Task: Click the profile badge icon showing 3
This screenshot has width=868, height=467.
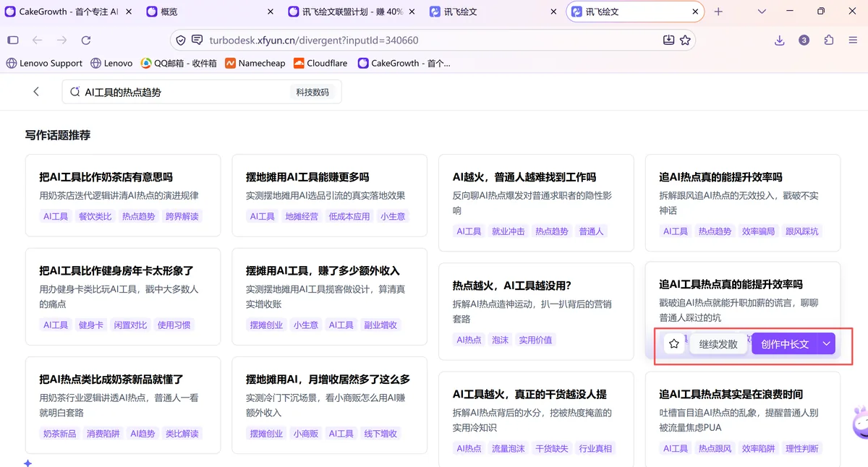Action: pyautogui.click(x=804, y=40)
